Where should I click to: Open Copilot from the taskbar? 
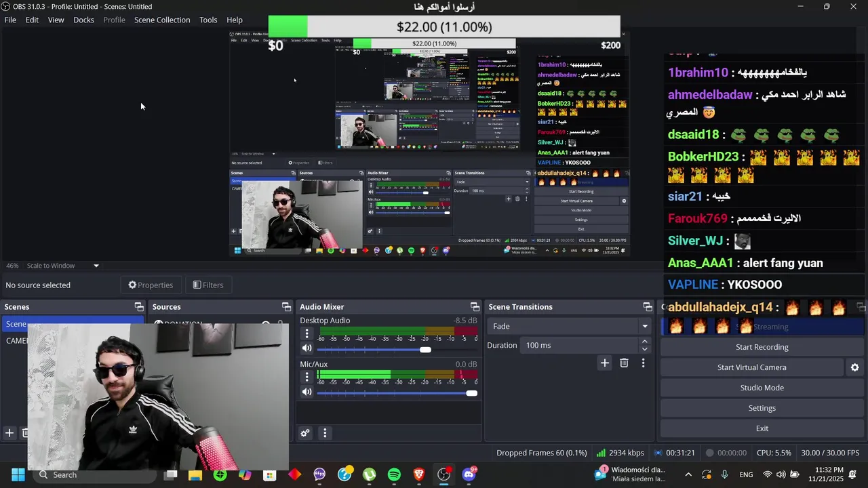pos(245,474)
